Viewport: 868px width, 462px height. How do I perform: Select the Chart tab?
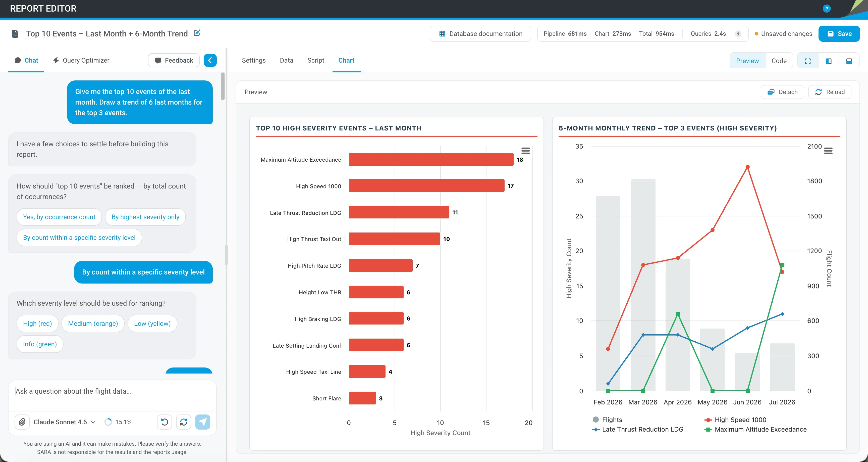pyautogui.click(x=346, y=60)
